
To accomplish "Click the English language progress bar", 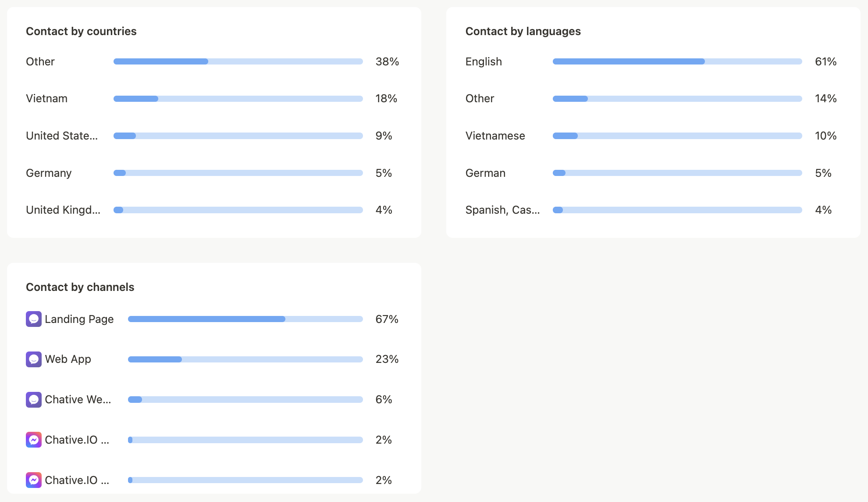I will point(677,61).
